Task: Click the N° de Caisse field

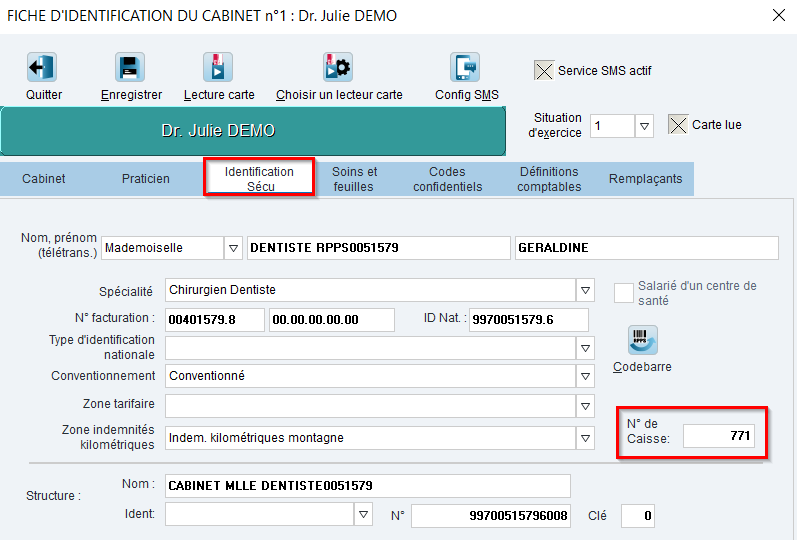Action: coord(719,436)
